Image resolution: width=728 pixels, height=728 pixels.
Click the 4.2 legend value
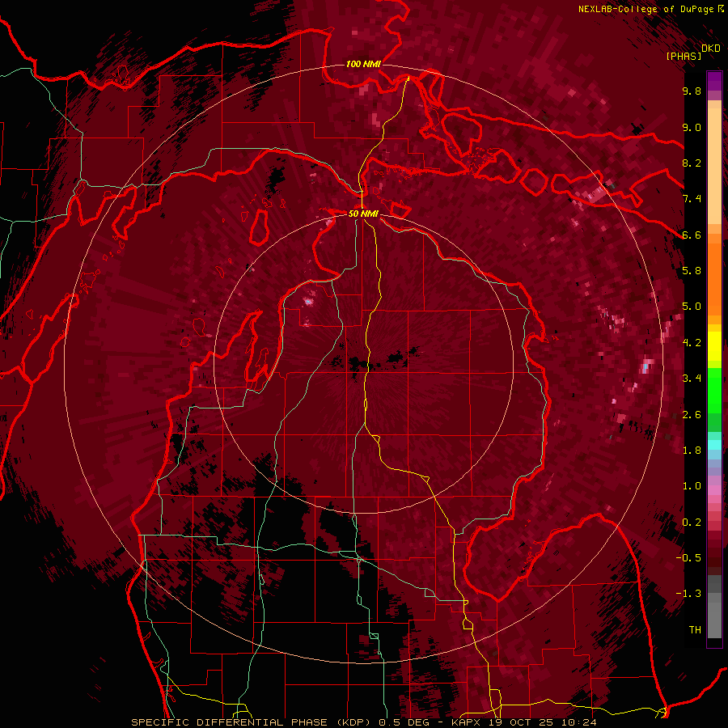(x=692, y=343)
